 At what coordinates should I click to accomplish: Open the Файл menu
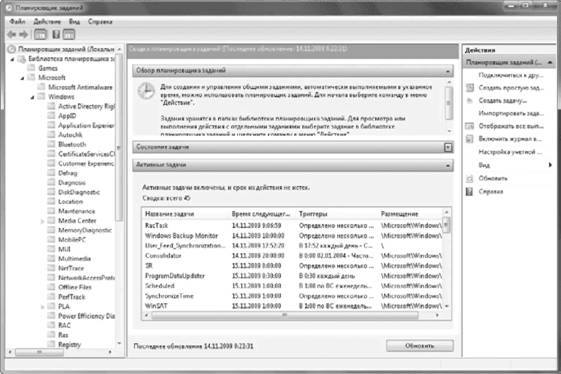point(17,21)
